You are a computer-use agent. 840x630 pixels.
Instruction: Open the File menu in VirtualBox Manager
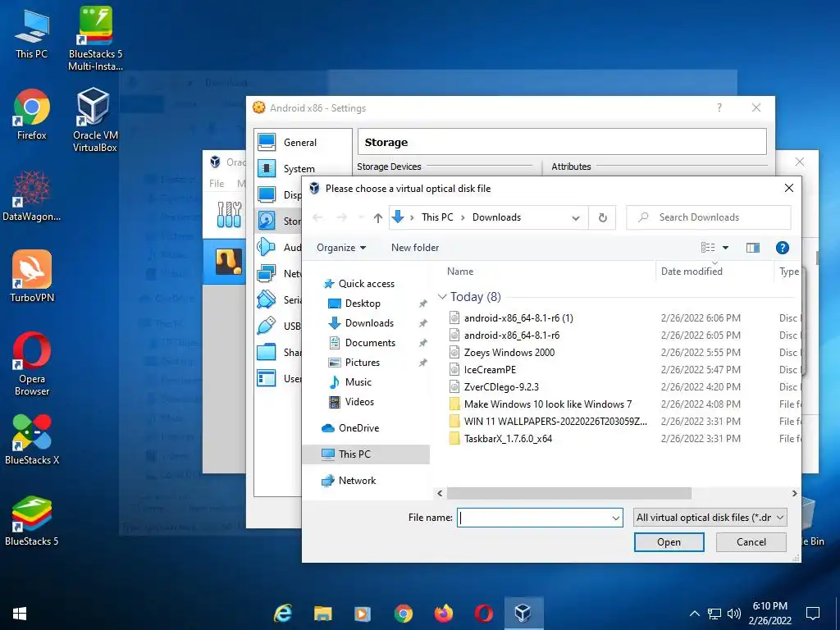pos(217,183)
